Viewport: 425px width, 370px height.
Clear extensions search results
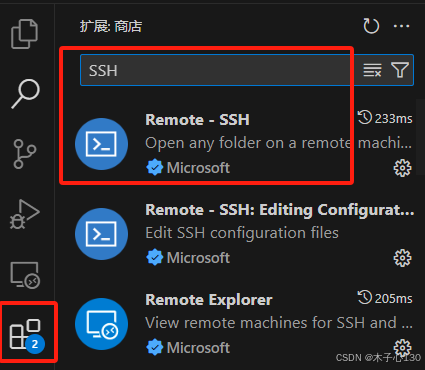[372, 70]
